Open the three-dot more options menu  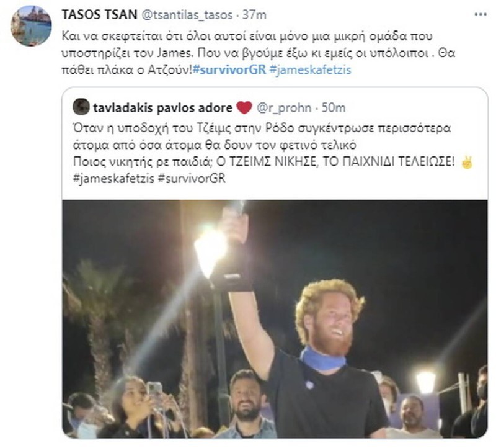click(480, 14)
